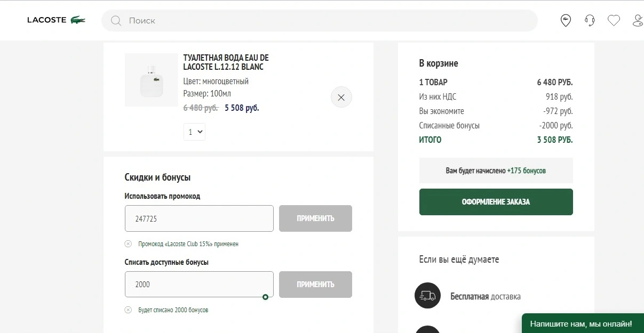Click the '1 товар' summary label
The width and height of the screenshot is (644, 333).
pyautogui.click(x=433, y=83)
